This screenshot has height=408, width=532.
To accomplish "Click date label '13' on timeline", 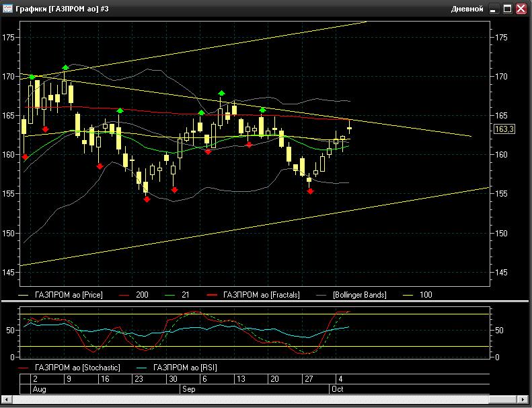I will (241, 379).
